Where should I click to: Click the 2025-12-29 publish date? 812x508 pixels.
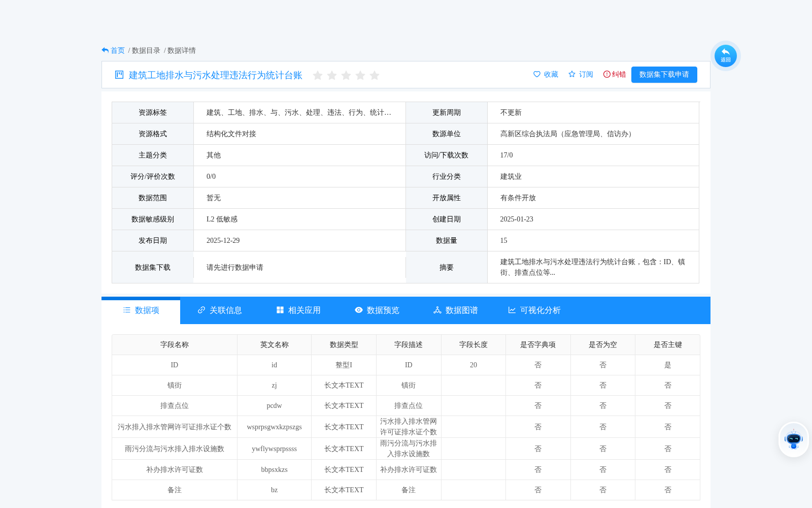click(223, 241)
